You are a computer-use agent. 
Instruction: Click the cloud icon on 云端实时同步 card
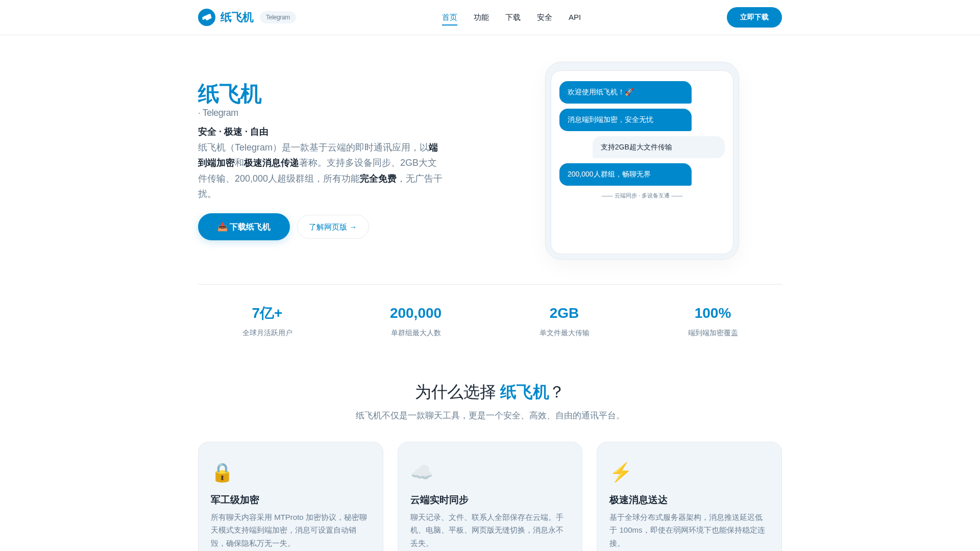point(422,472)
